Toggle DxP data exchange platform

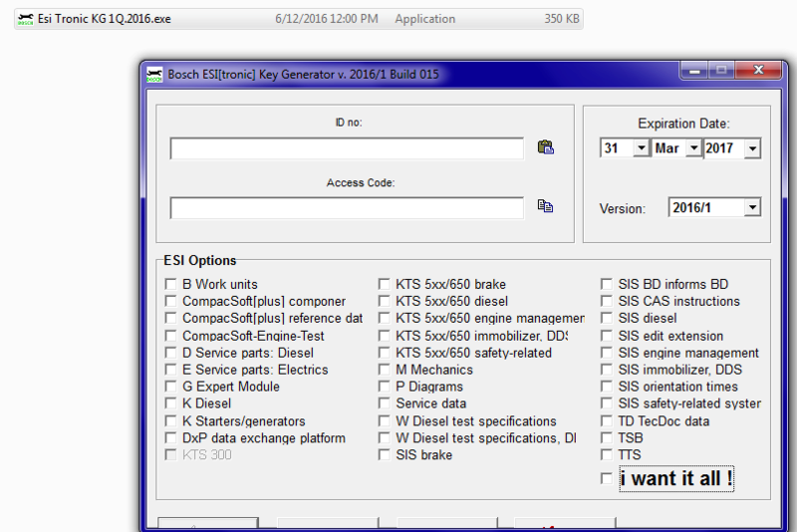pos(170,438)
